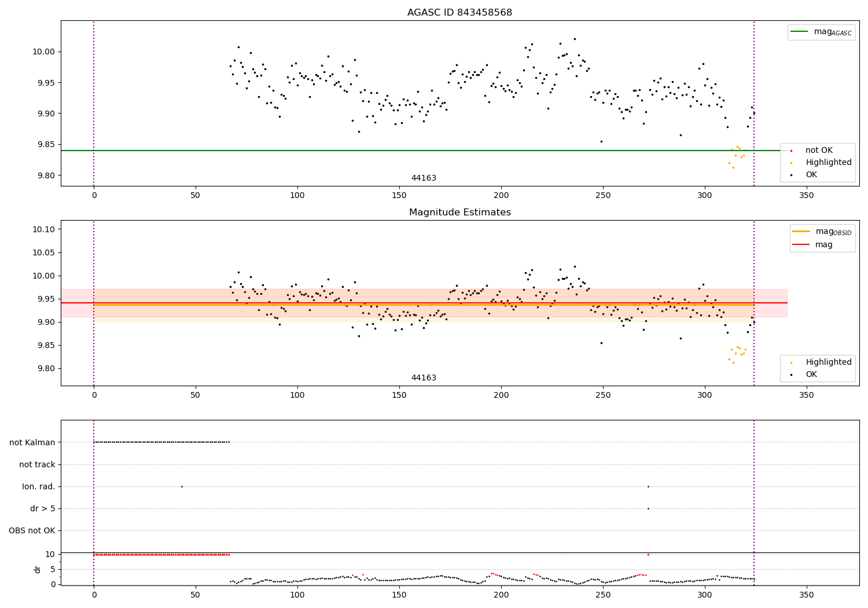Image resolution: width=868 pixels, height=608 pixels.
Task: Click the '350' x-tick in the bottom plot
Action: (x=806, y=595)
